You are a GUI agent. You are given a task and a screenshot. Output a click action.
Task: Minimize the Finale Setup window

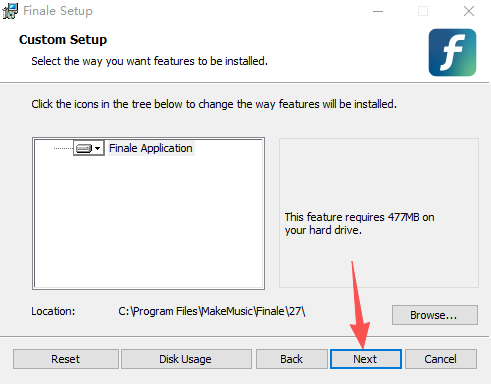[378, 11]
